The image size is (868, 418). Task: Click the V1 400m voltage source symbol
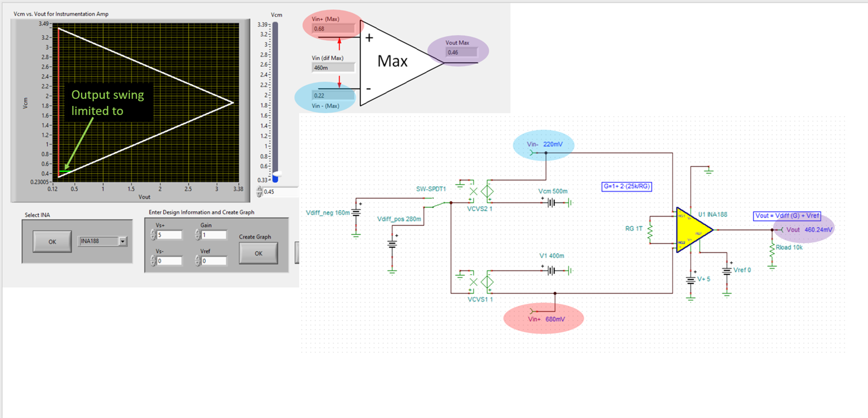552,270
